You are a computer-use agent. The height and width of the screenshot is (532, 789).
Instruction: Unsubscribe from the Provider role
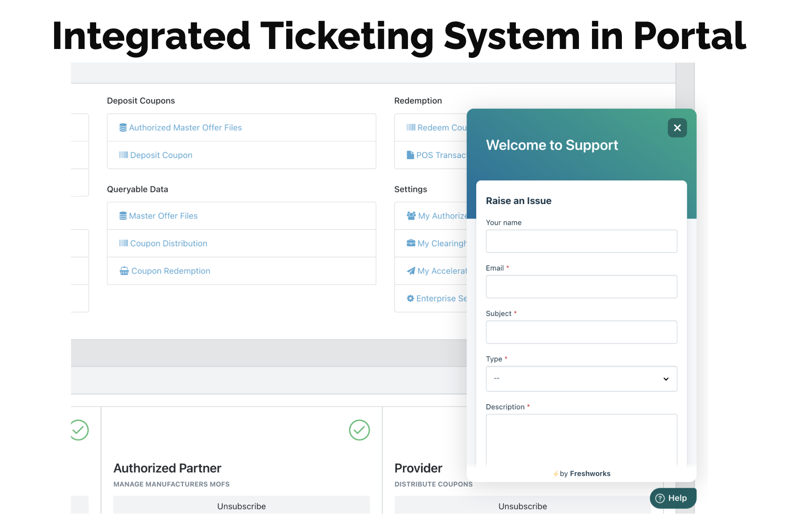522,506
